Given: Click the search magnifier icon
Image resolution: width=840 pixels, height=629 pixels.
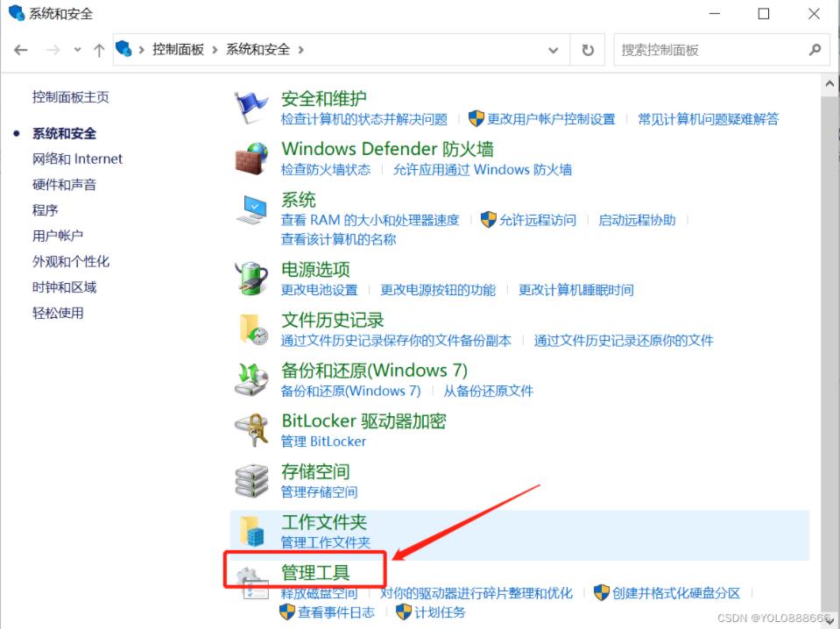Looking at the screenshot, I should click(815, 50).
